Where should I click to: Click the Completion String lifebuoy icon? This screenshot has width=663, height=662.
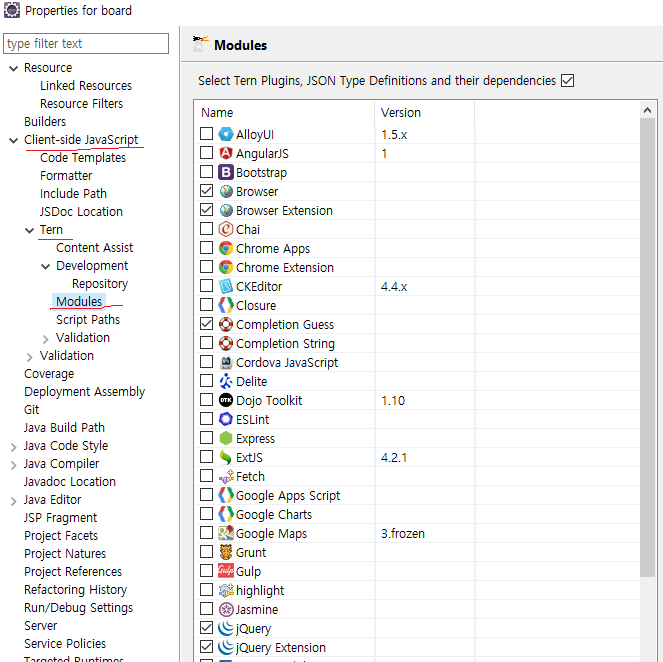coord(226,343)
